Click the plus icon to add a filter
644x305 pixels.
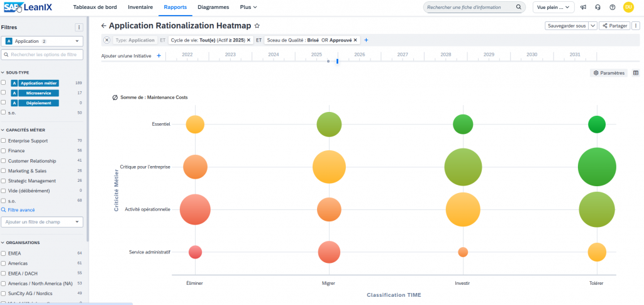coord(366,40)
